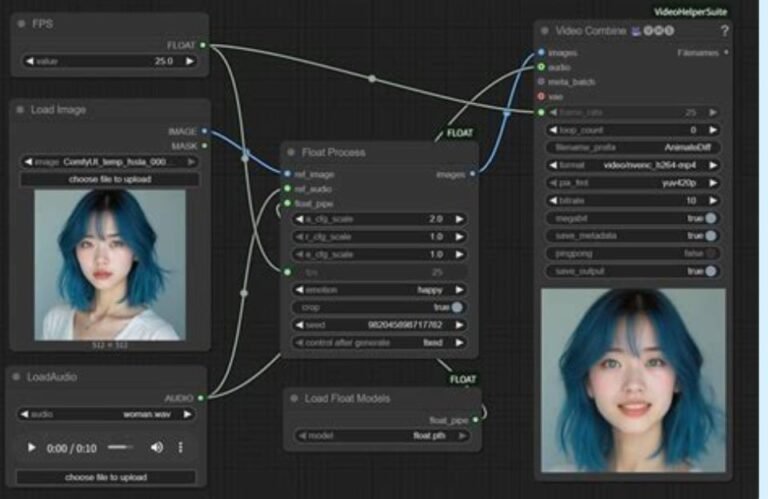Click the AUDIO output port on LoadAudio
The image size is (768, 499).
201,398
